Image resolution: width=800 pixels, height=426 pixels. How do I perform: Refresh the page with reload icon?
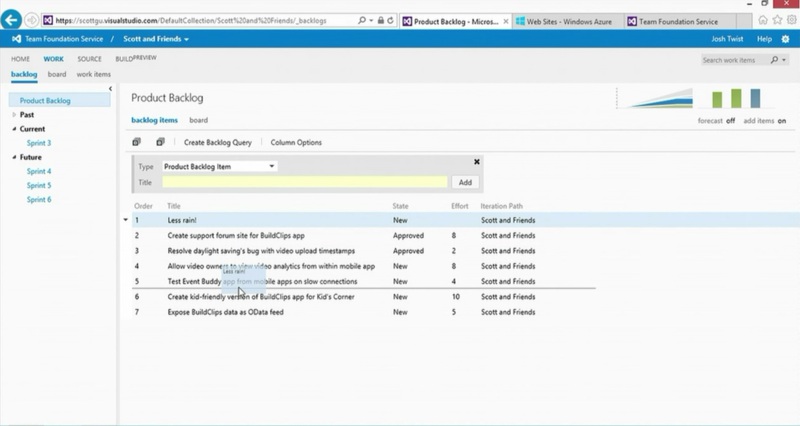coord(390,20)
